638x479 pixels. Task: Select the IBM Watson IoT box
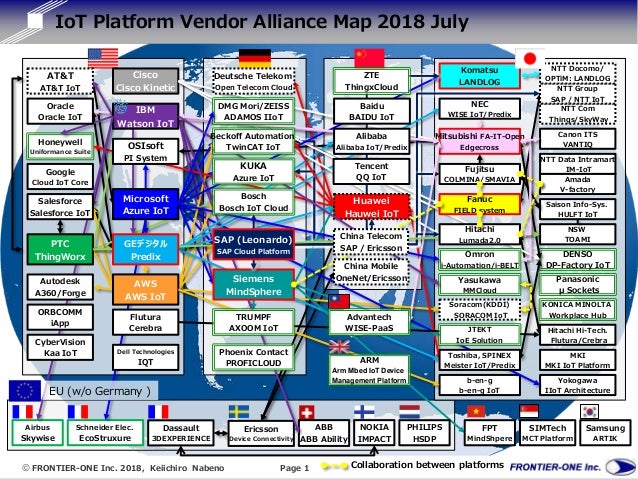point(146,116)
